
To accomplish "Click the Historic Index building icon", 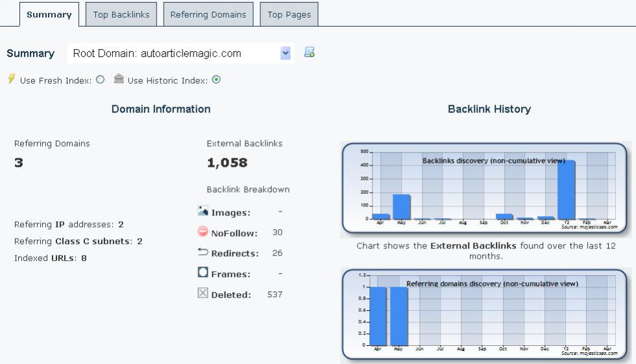I will 119,79.
